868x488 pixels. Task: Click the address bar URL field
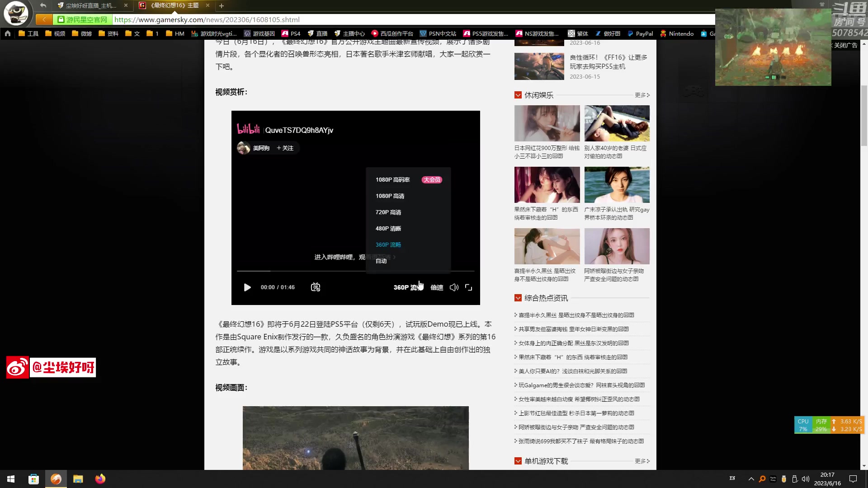[x=414, y=19]
